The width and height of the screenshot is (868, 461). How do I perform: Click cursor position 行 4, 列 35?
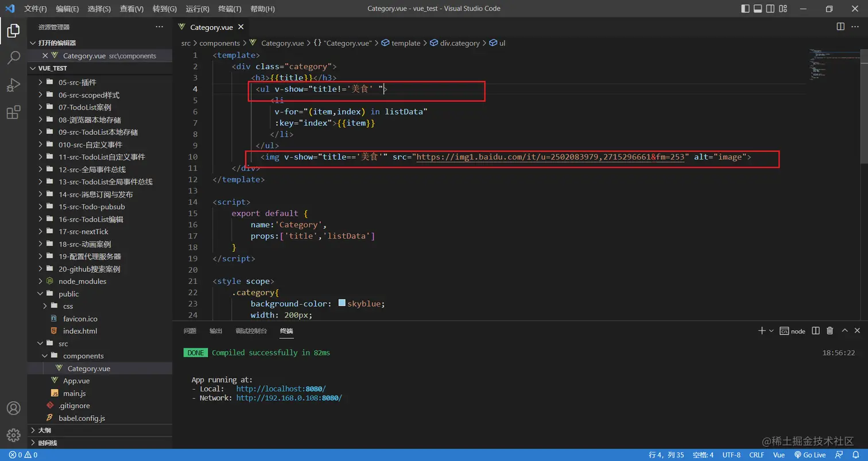666,455
